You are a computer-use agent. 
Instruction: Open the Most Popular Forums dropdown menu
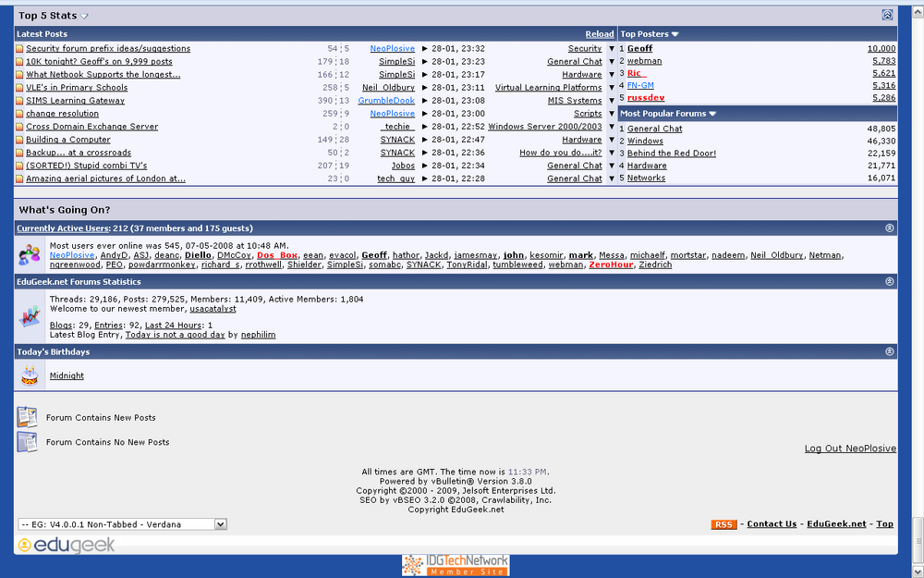pyautogui.click(x=712, y=113)
